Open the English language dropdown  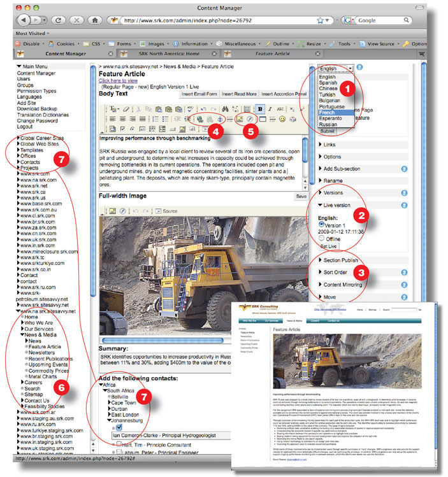[x=336, y=68]
